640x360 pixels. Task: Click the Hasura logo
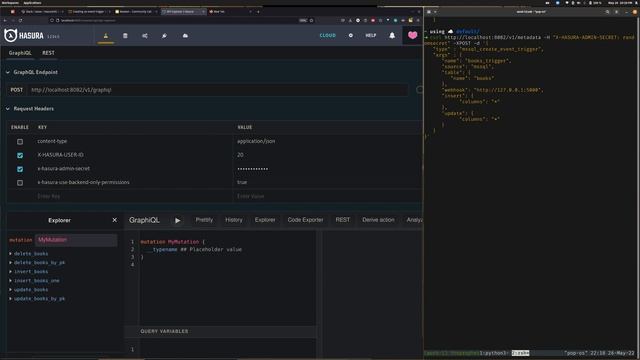point(24,36)
